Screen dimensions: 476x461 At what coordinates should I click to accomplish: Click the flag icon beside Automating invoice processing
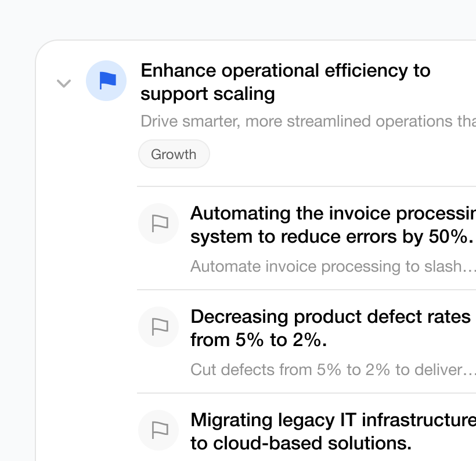coord(158,224)
